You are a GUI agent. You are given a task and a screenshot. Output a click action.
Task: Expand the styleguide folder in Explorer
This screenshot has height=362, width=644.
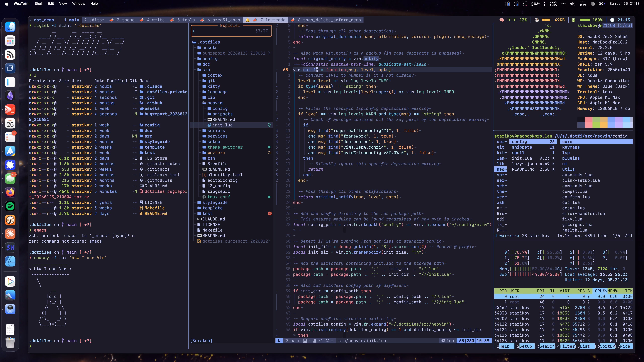click(x=212, y=203)
